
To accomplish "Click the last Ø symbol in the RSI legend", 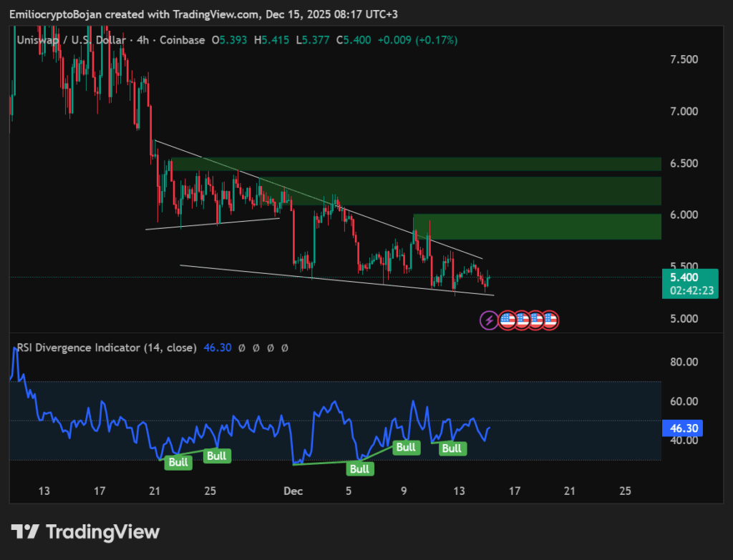I will point(283,348).
